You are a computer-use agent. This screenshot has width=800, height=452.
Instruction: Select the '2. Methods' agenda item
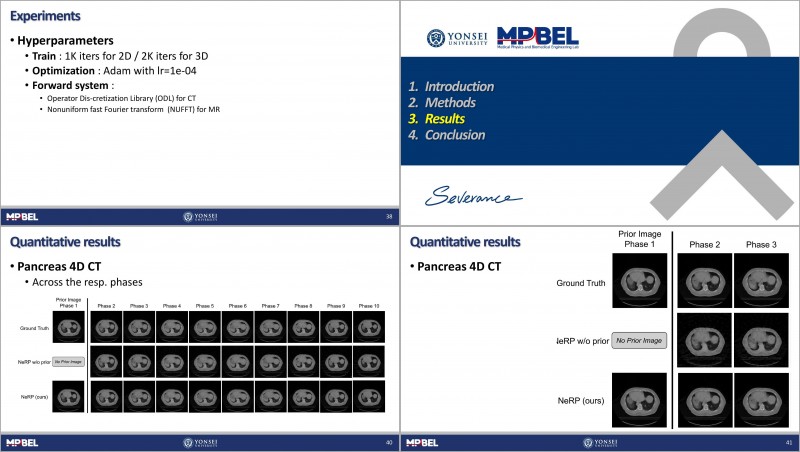tap(442, 103)
